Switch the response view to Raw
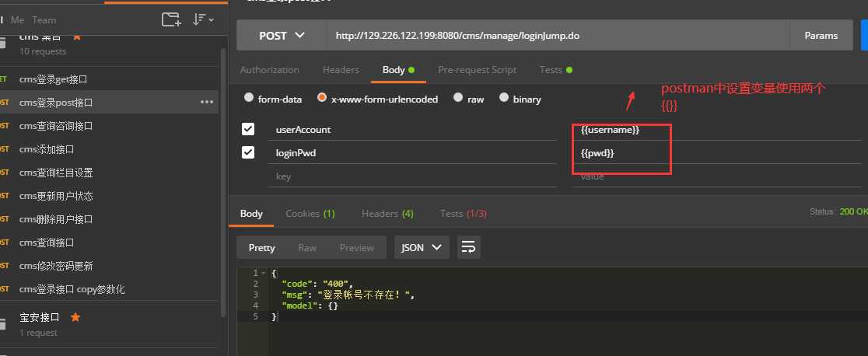This screenshot has width=868, height=356. pos(307,247)
